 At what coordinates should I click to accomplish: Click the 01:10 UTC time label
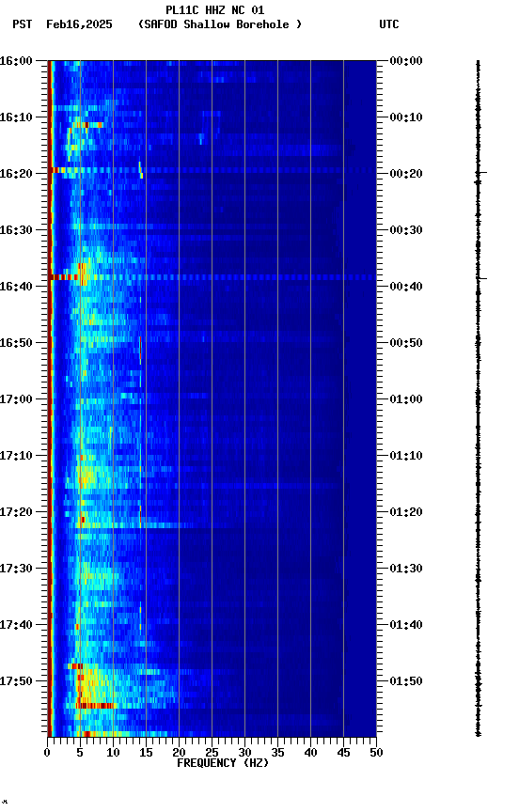tap(406, 456)
